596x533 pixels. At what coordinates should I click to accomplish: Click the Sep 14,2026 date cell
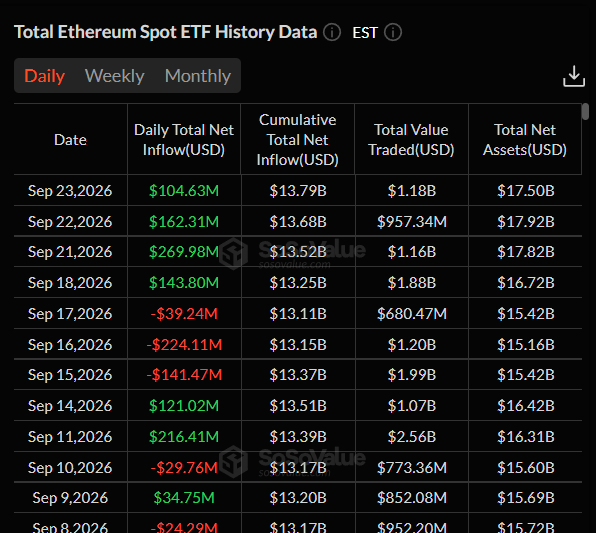click(x=70, y=406)
